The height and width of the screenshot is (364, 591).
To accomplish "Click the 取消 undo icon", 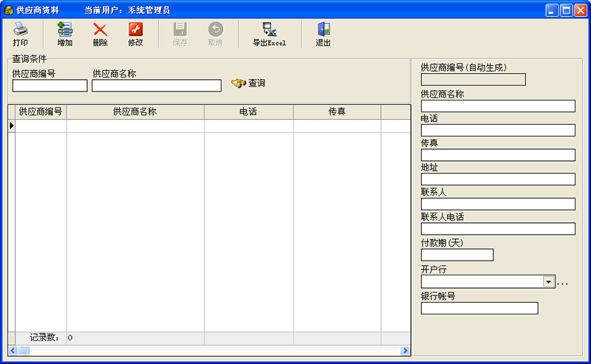I will [x=216, y=29].
